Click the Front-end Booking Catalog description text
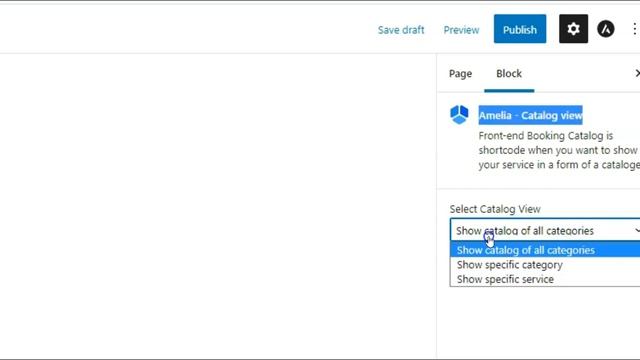Screen dimensions: 640x360 pos(559,150)
